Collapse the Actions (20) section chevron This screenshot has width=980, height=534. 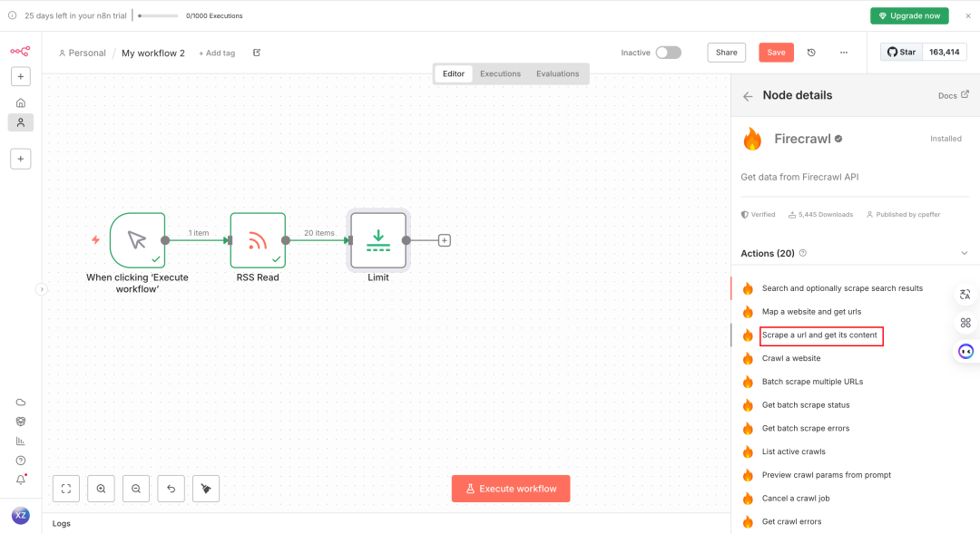click(965, 253)
